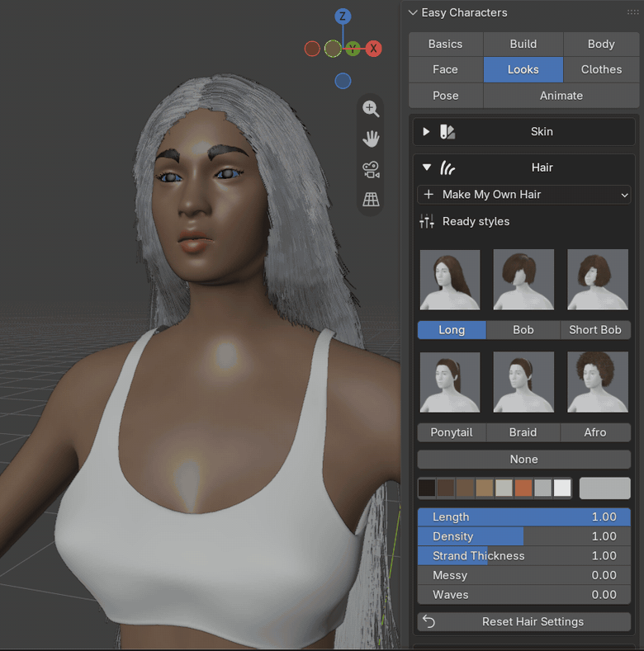Toggle the camera view icon
644x651 pixels.
(371, 169)
